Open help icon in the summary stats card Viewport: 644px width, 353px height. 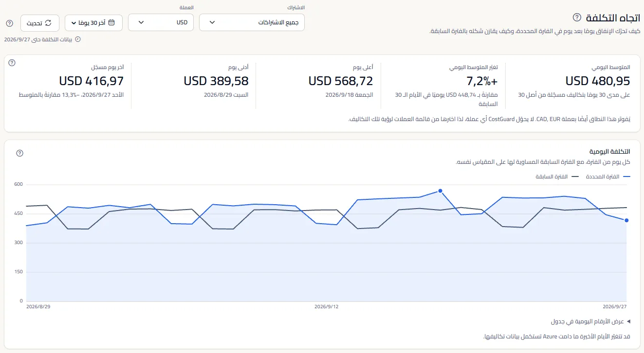[x=12, y=63]
